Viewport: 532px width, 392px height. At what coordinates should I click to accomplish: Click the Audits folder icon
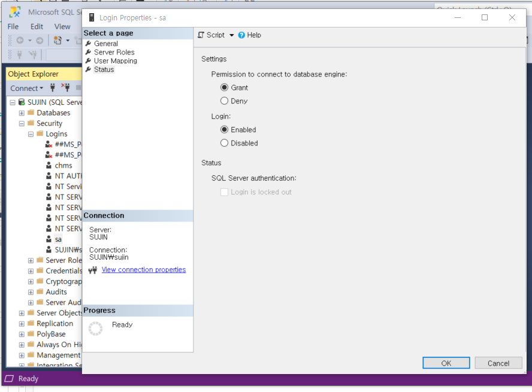tap(40, 291)
